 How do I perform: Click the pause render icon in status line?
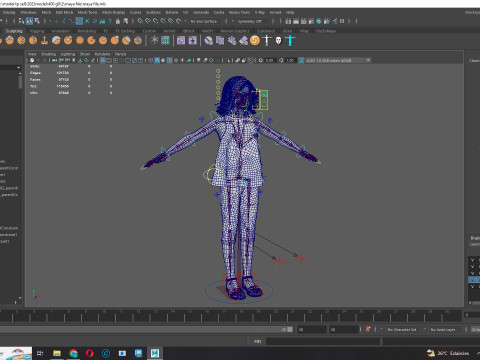(x=342, y=21)
